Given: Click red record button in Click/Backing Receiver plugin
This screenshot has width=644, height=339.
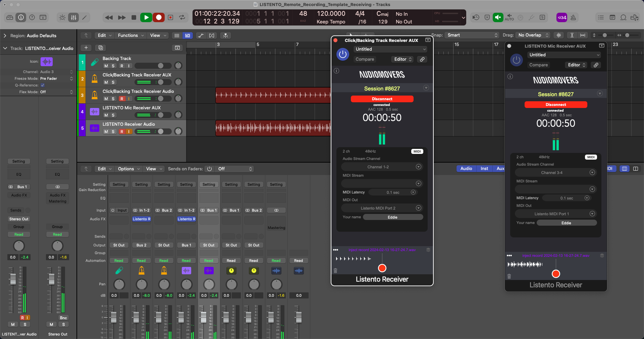Looking at the screenshot, I should pyautogui.click(x=382, y=268).
